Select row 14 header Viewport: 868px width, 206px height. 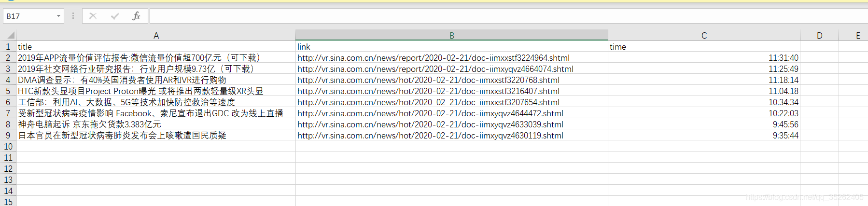pyautogui.click(x=8, y=191)
